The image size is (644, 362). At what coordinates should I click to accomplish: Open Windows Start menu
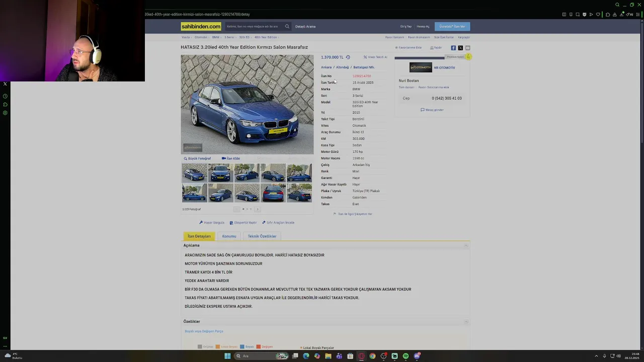tap(227, 356)
